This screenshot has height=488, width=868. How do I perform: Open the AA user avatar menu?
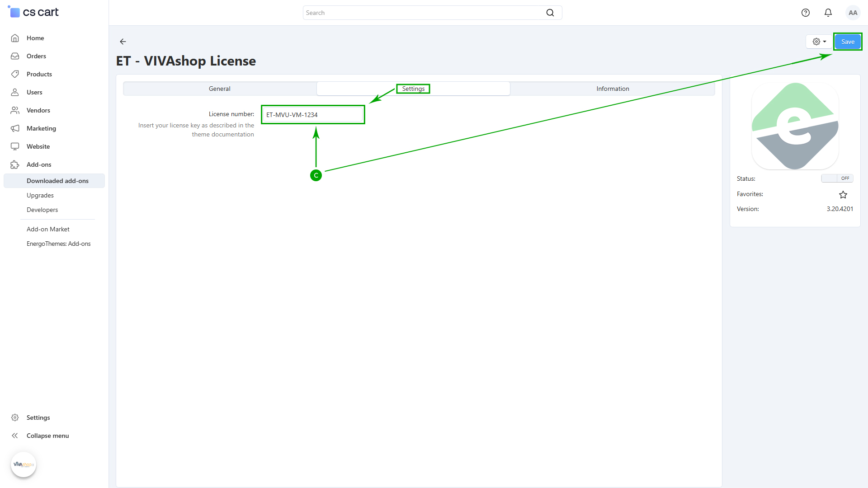pyautogui.click(x=853, y=13)
